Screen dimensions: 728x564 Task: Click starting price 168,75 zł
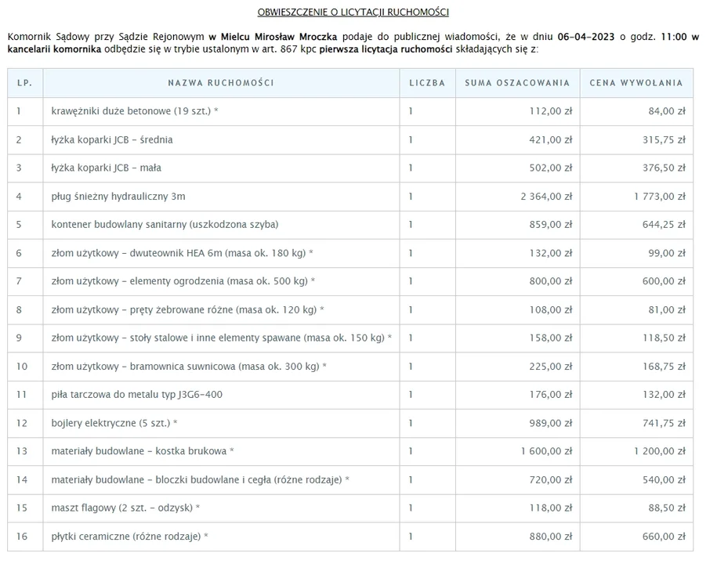pos(664,367)
